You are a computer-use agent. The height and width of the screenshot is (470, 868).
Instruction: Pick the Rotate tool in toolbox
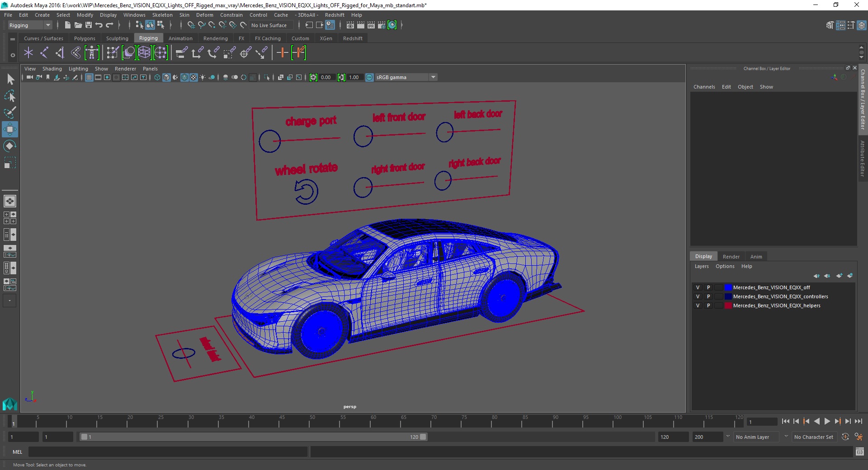point(10,146)
